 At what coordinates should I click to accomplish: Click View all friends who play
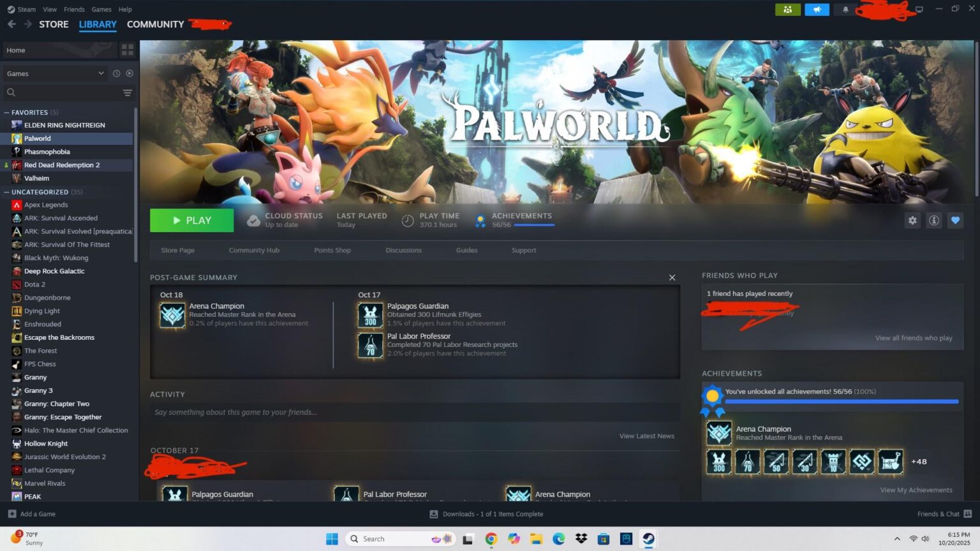[914, 338]
